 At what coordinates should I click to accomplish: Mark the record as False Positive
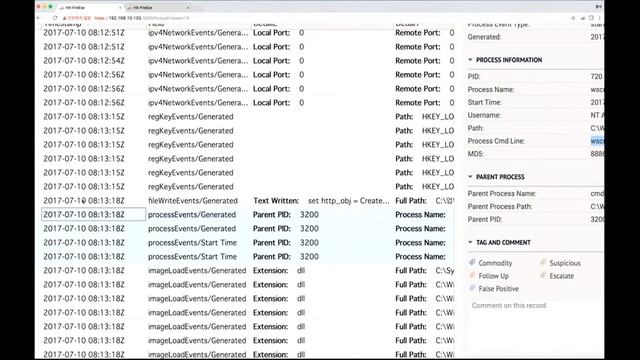click(493, 289)
